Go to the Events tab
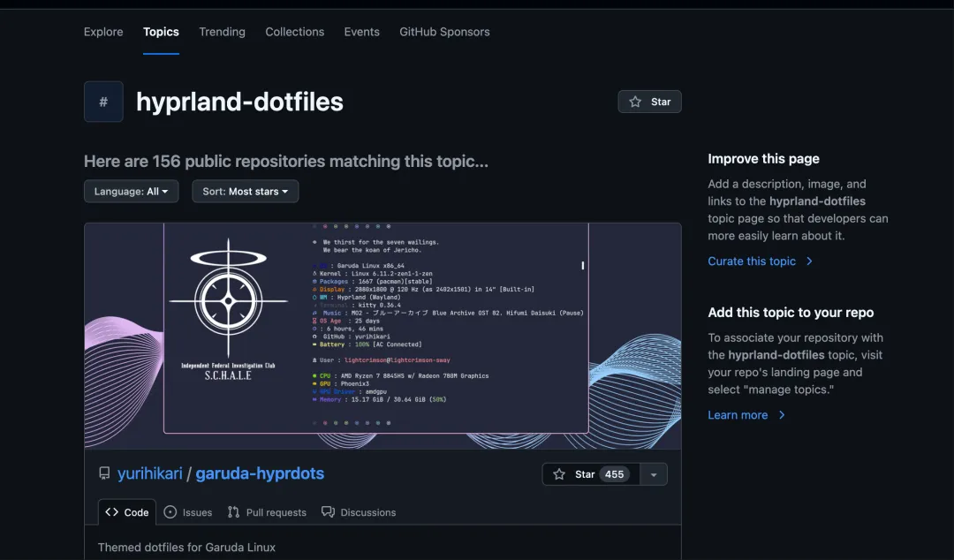This screenshot has height=560, width=954. (x=362, y=32)
